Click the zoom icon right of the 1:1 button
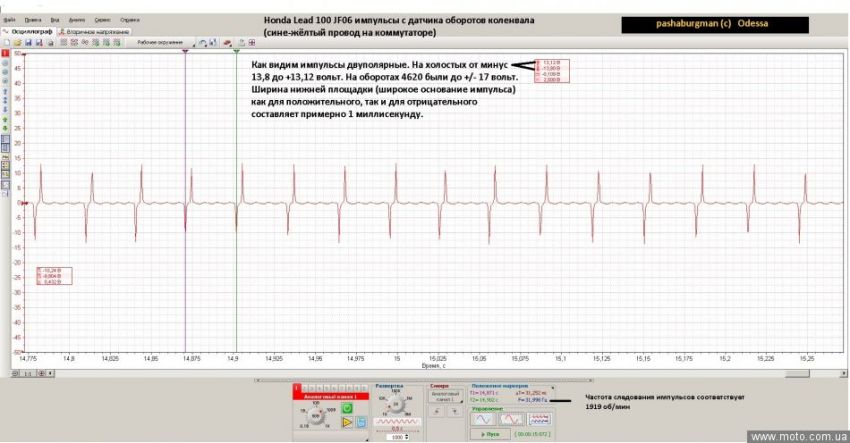 point(41,373)
